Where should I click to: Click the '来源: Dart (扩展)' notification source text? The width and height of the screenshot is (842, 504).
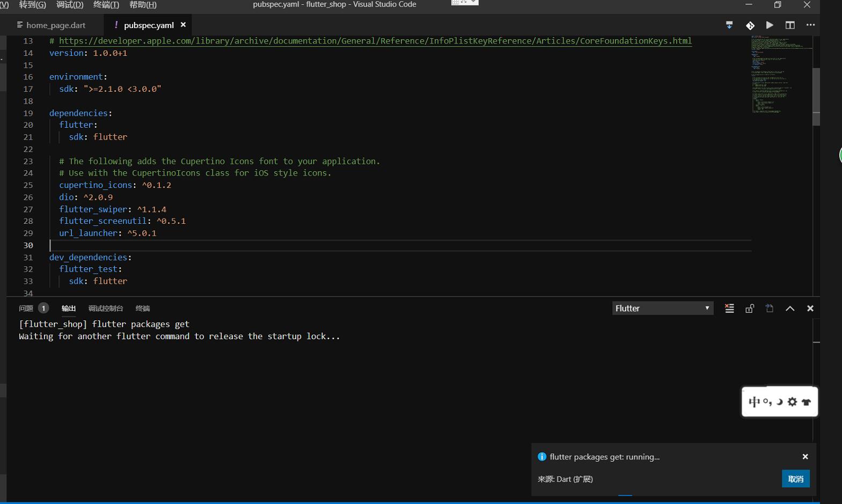[x=565, y=479]
